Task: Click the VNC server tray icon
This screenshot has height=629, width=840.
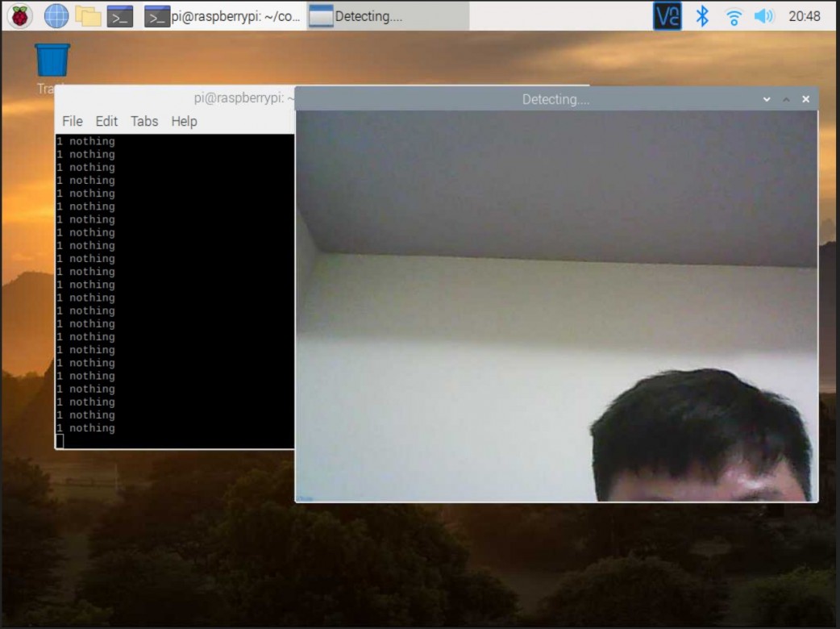Action: coord(667,16)
